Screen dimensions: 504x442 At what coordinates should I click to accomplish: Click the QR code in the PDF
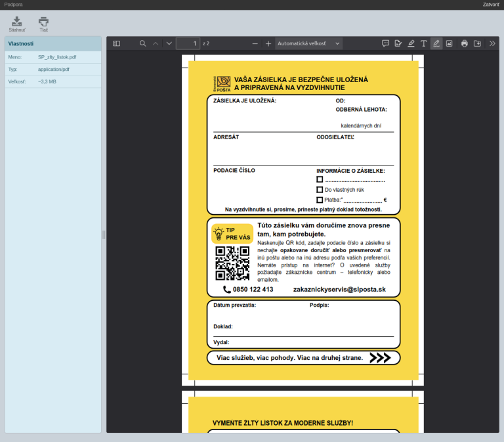232,263
